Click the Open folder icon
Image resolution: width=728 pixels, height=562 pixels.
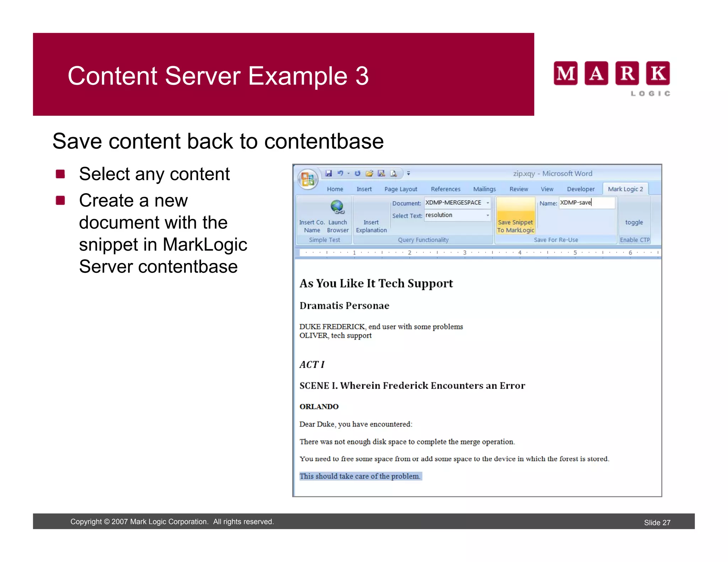click(369, 173)
